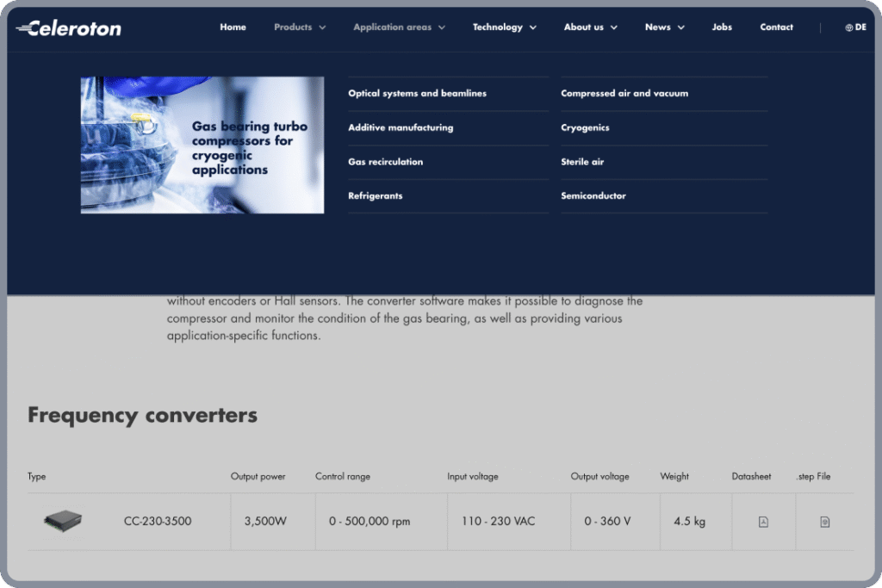Expand the About us dropdown menu
The height and width of the screenshot is (588, 882).
[x=590, y=27]
